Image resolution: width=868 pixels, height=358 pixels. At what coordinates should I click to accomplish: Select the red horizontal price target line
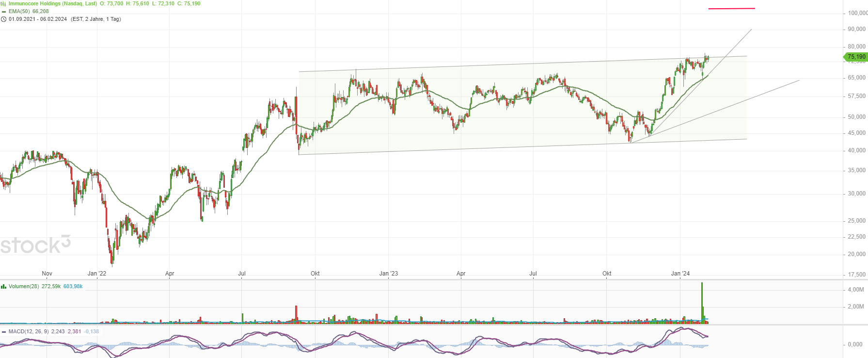coord(731,8)
